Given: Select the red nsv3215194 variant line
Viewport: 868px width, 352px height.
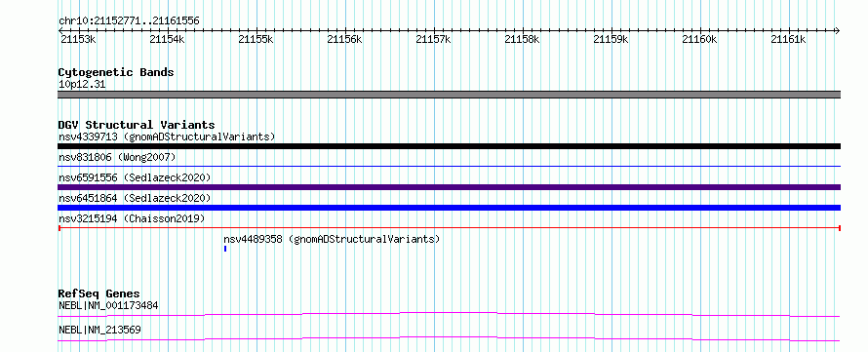Looking at the screenshot, I should [449, 228].
